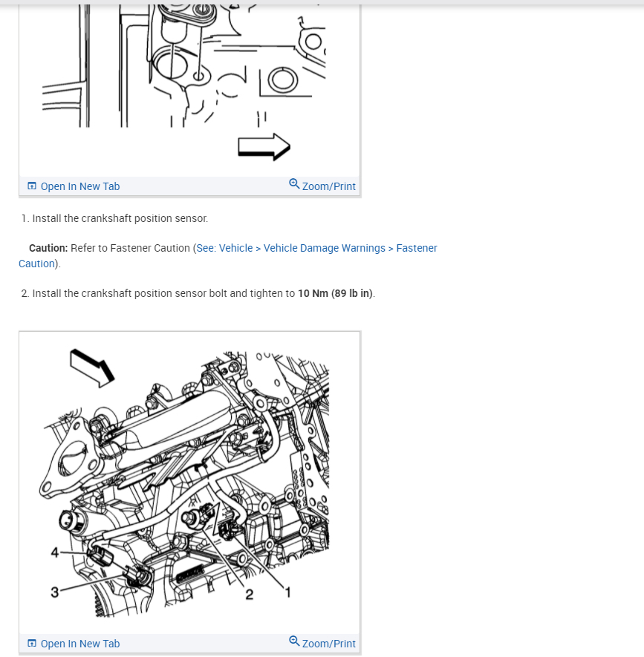Click the magnifier icon under the upper diagram
The height and width of the screenshot is (657, 644).
[x=294, y=184]
